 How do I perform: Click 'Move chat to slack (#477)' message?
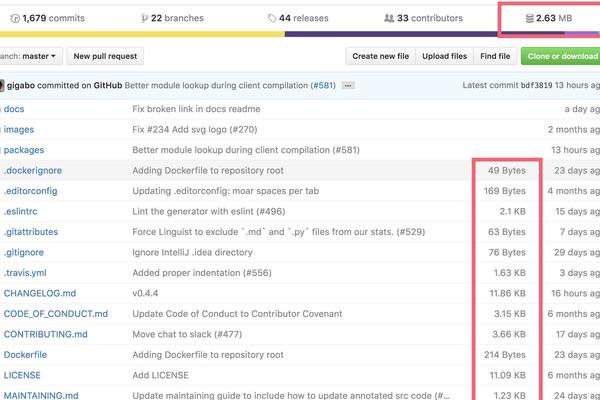click(x=187, y=334)
